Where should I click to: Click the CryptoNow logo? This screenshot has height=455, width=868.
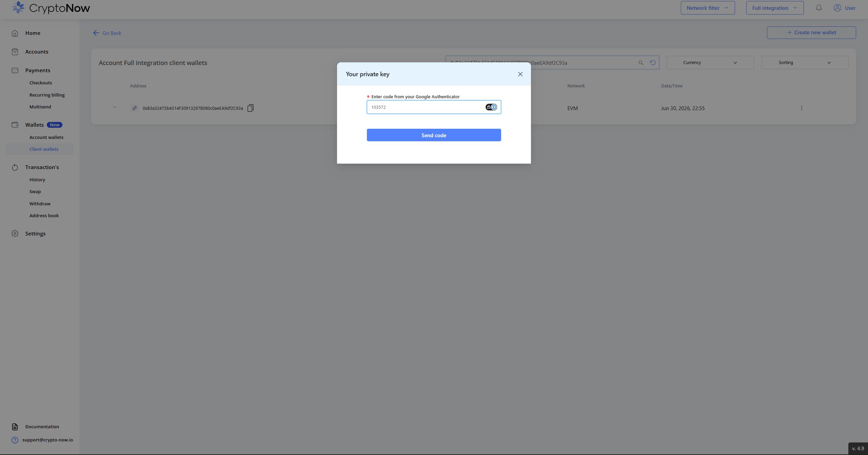pos(51,8)
